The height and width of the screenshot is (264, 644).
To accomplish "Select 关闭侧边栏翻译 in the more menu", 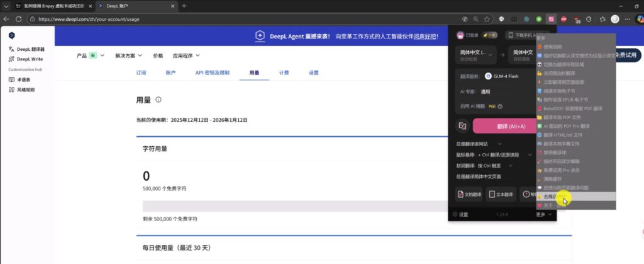I will coord(576,73).
